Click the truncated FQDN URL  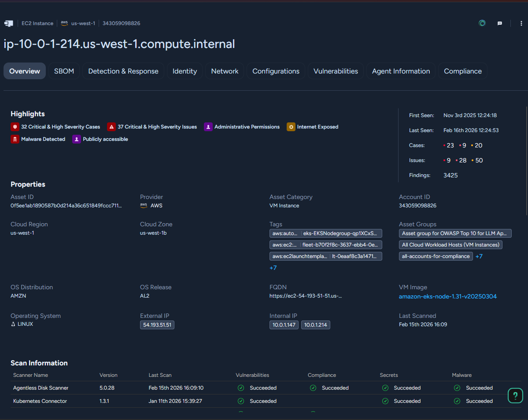[306, 296]
